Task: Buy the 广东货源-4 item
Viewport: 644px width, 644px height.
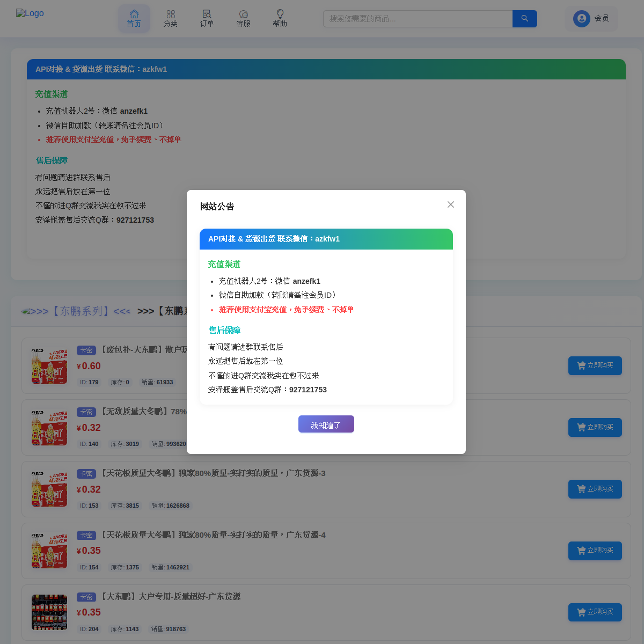Action: (595, 551)
